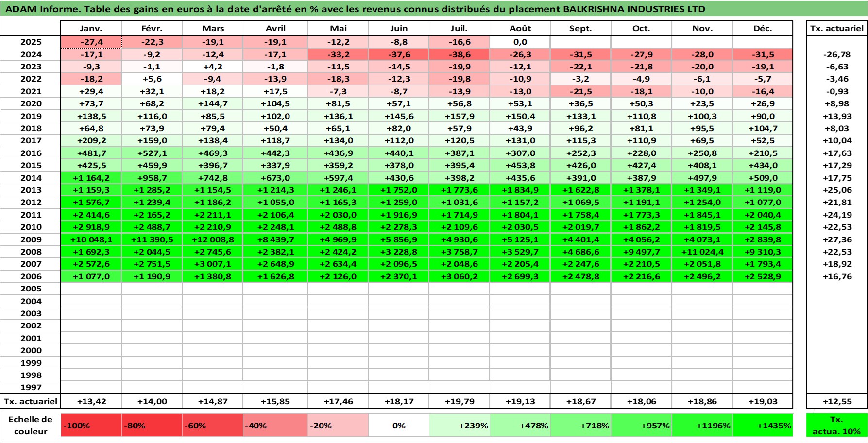The image size is (868, 443).
Task: Click 2013 Août cell showing +1 834,9
Action: [520, 190]
